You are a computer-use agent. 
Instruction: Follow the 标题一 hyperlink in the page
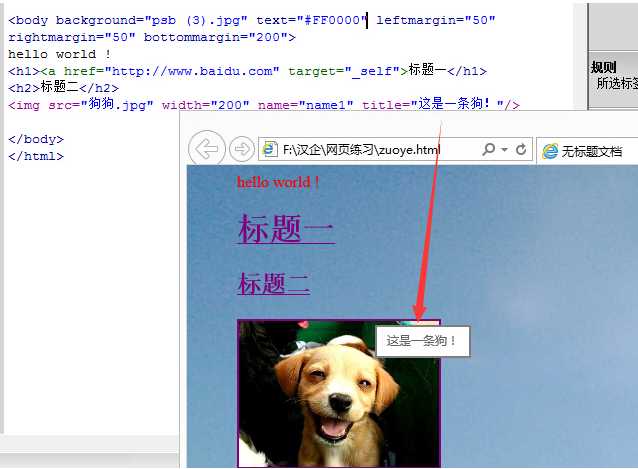tap(286, 229)
